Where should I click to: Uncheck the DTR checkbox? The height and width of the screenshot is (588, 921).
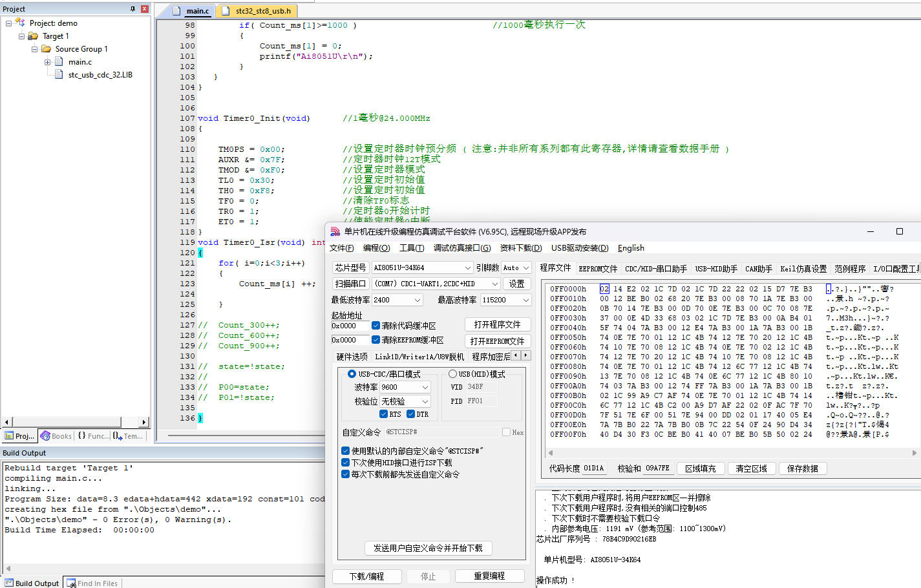(410, 414)
